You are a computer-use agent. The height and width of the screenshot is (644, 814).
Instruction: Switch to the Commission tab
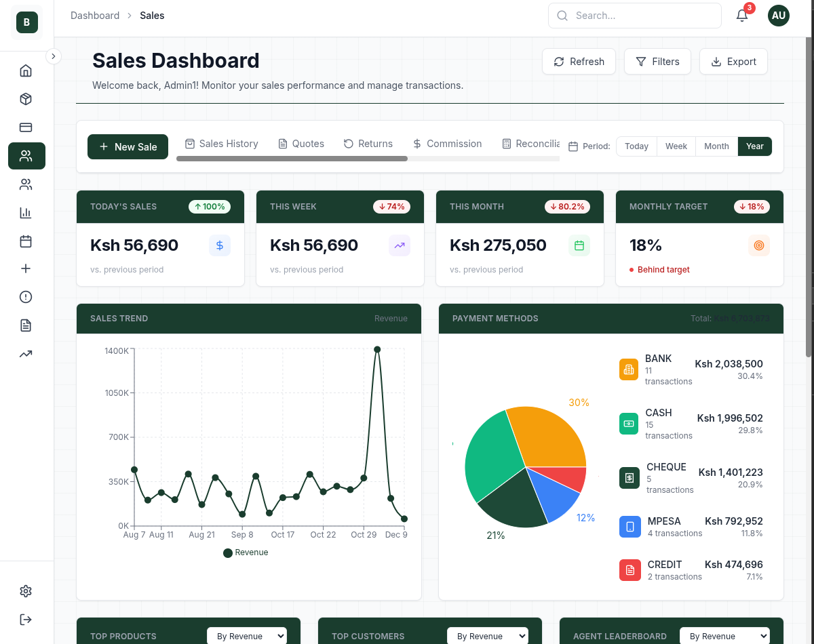[x=447, y=144]
